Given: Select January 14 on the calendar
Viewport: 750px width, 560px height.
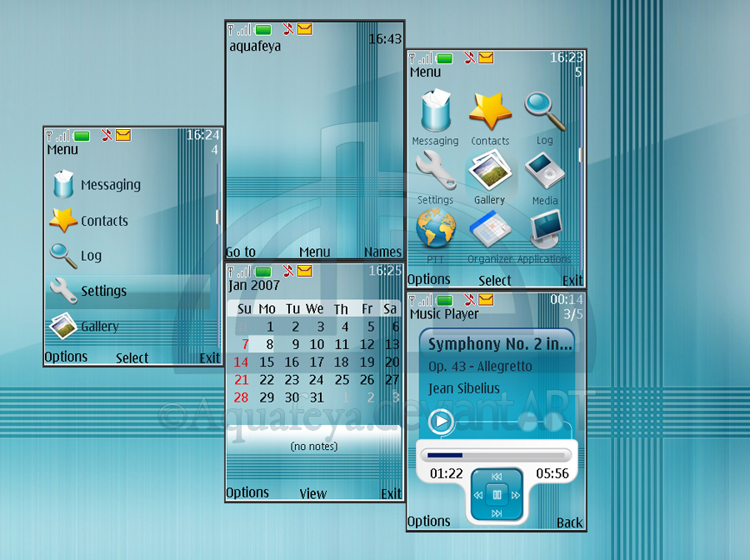Looking at the screenshot, I should 241,362.
